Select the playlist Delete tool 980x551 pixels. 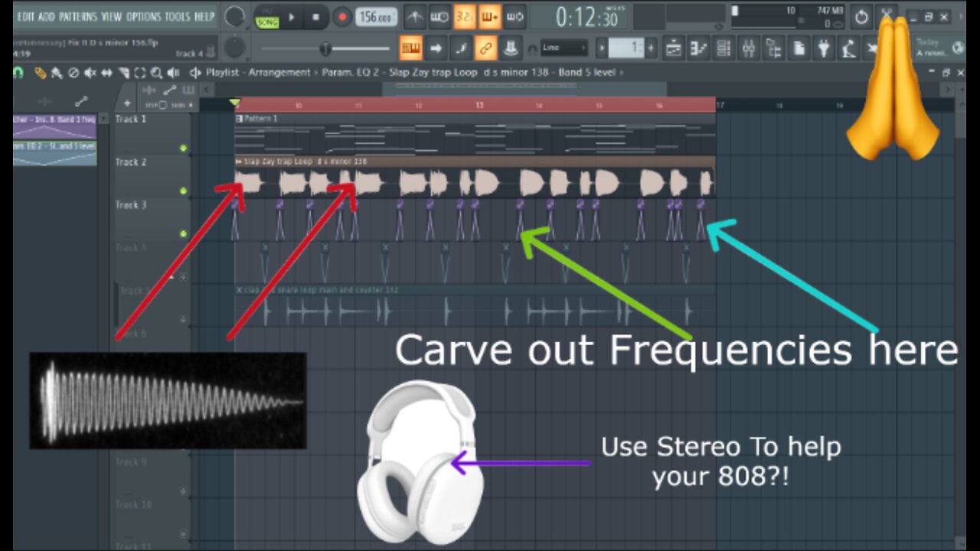pos(73,73)
